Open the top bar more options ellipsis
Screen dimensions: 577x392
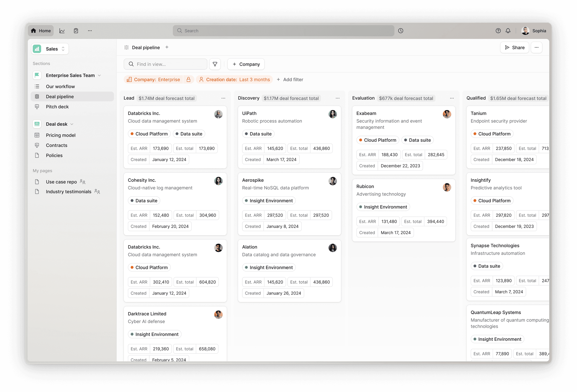[90, 31]
